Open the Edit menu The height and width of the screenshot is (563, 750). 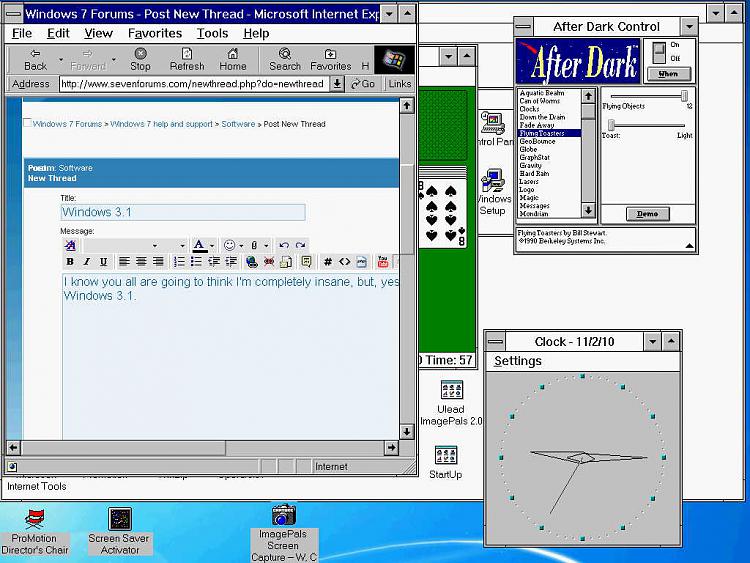[58, 33]
